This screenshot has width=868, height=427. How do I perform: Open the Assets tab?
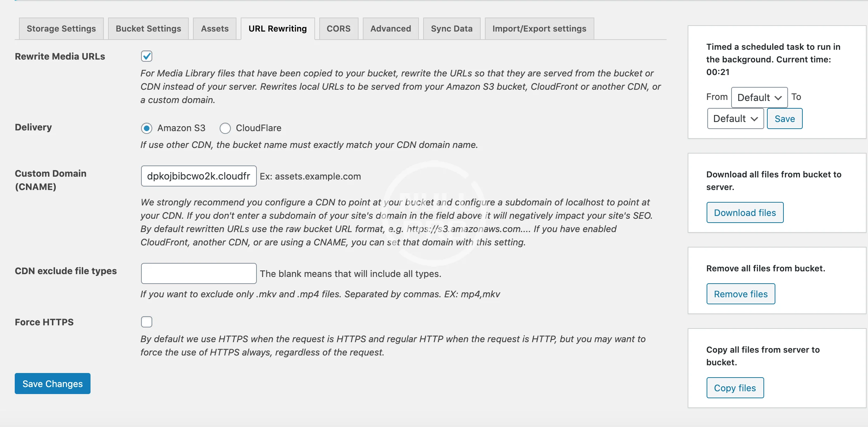point(215,29)
